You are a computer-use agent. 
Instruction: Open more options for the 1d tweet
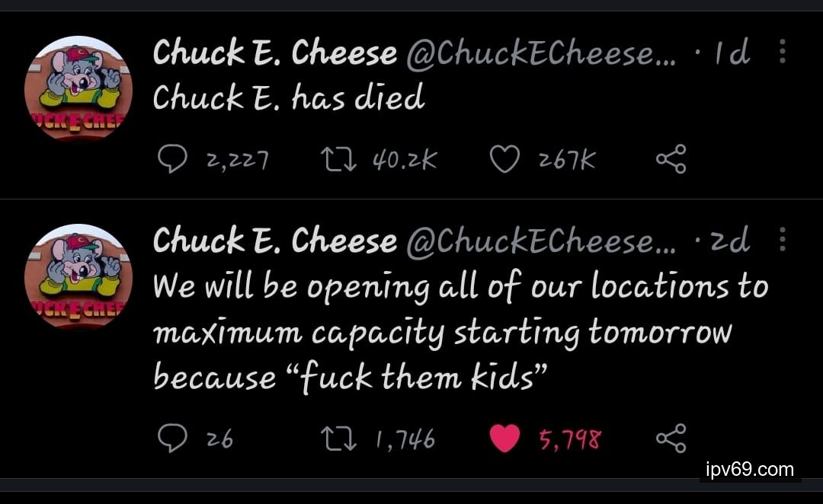point(782,52)
